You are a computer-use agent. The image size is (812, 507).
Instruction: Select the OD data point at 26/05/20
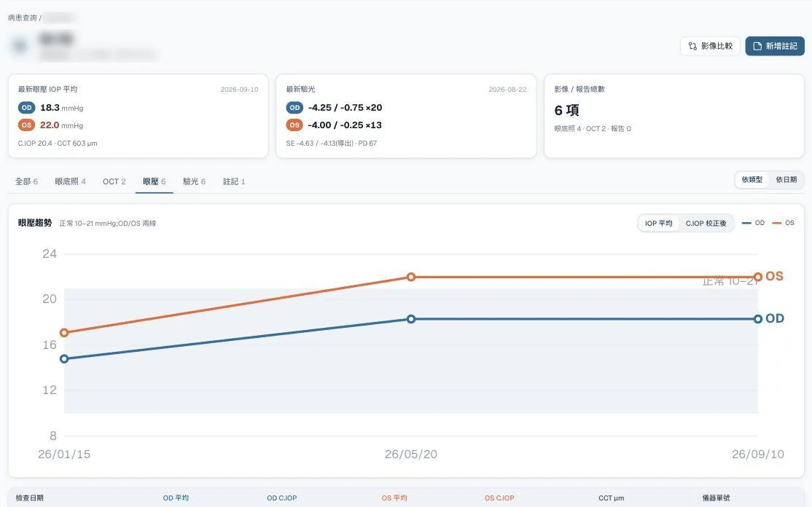[411, 319]
